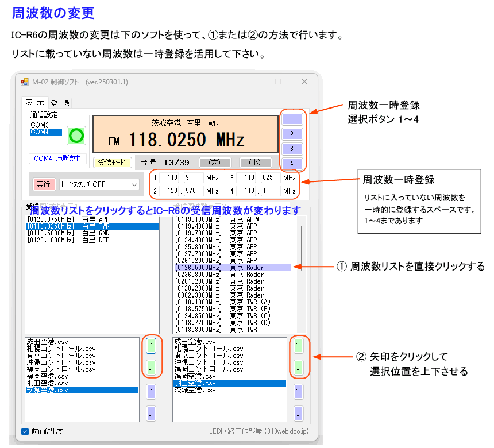This screenshot has width=494, height=448.
Task: Click right panel green down arrow
Action: tap(298, 366)
